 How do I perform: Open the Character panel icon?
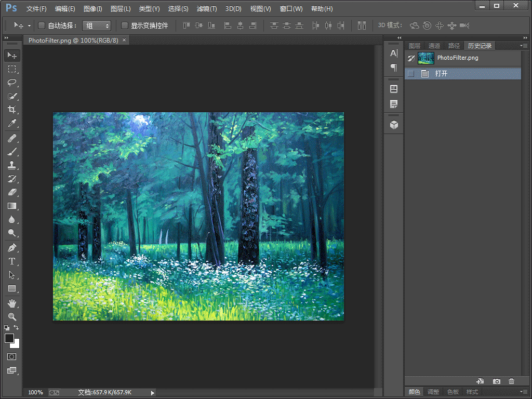pos(394,54)
